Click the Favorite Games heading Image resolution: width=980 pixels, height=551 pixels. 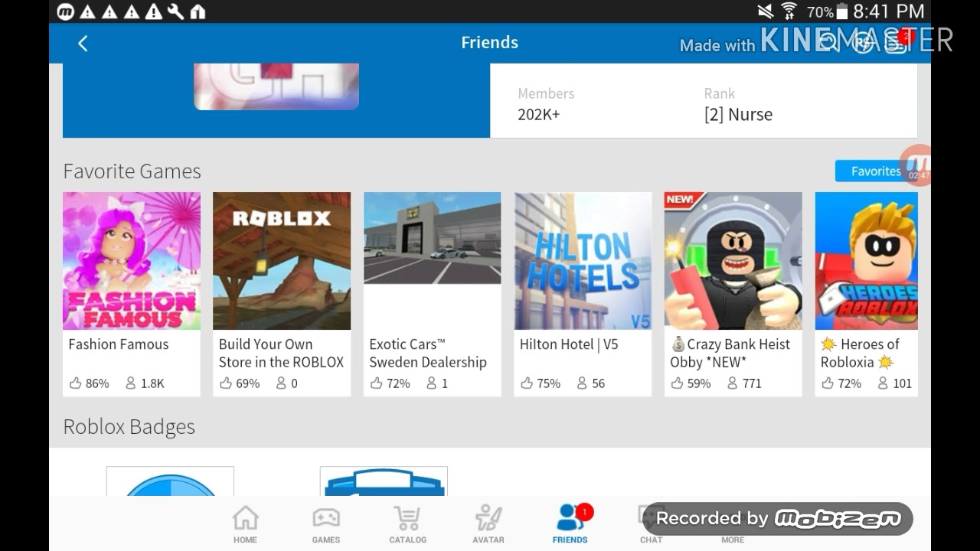pyautogui.click(x=132, y=171)
